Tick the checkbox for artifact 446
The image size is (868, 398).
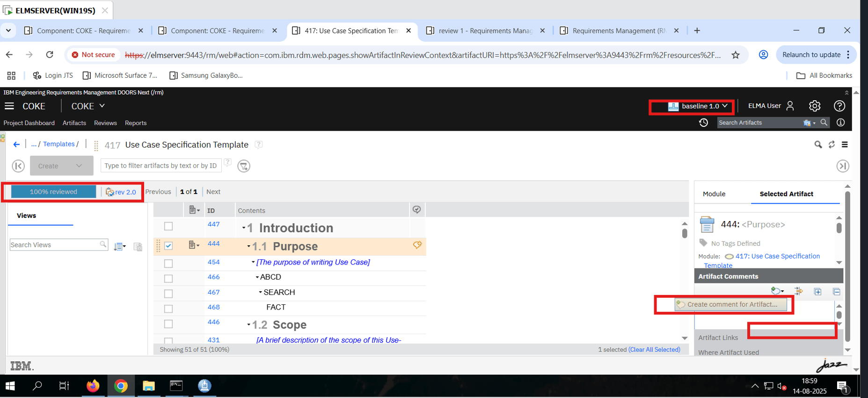(x=168, y=324)
